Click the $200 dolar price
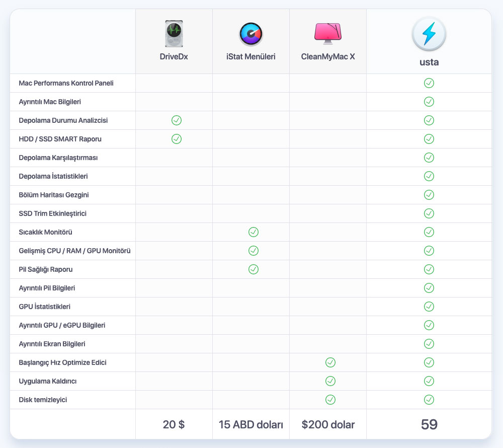Viewport: 503px width, 448px height. pyautogui.click(x=328, y=424)
